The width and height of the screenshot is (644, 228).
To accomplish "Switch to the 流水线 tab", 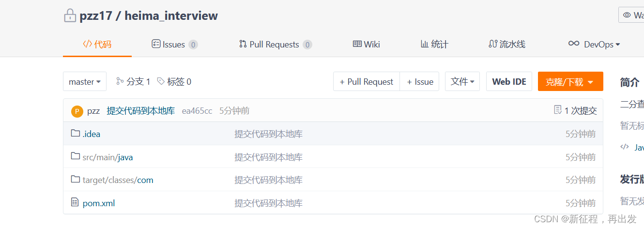I will 507,44.
